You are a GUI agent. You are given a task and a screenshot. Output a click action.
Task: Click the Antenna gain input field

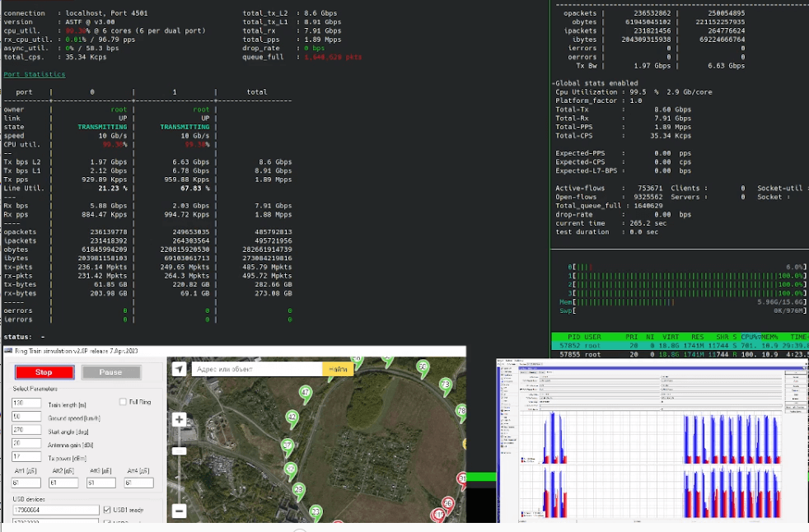click(26, 443)
